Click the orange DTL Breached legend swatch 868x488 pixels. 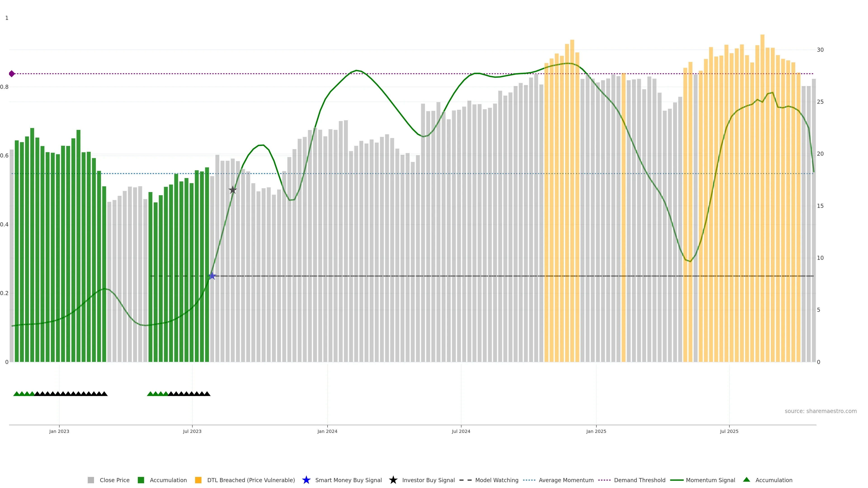[198, 480]
